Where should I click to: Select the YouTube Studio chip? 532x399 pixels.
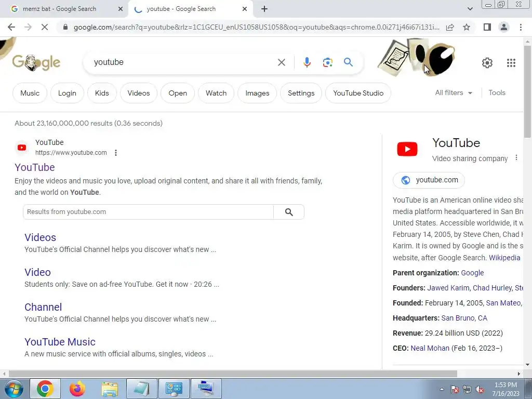358,93
